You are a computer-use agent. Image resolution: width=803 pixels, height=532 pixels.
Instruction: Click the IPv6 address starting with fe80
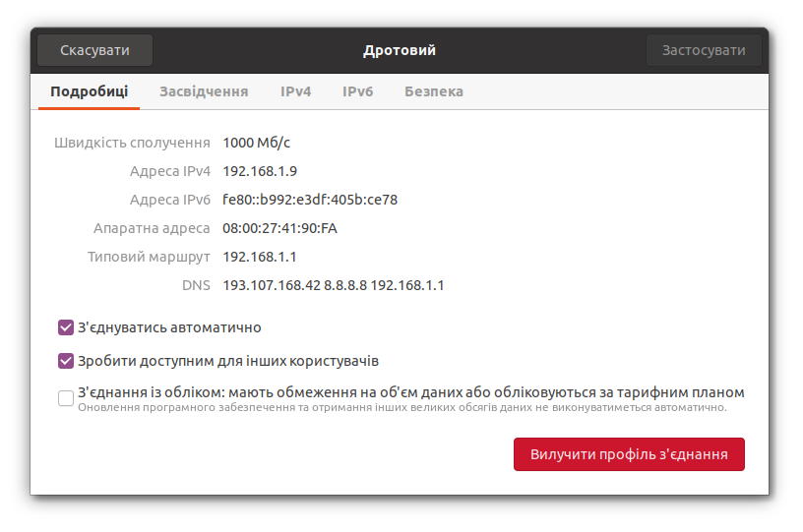309,200
